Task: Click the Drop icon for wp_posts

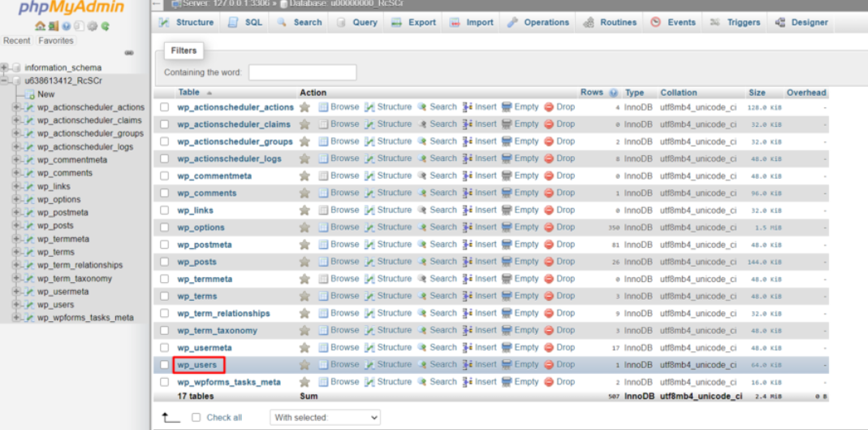Action: (549, 262)
